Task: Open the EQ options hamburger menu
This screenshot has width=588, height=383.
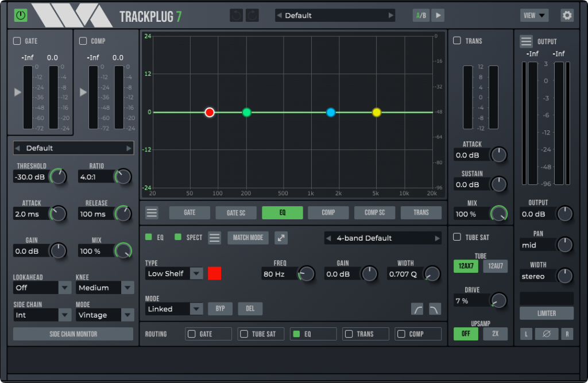Action: point(215,238)
